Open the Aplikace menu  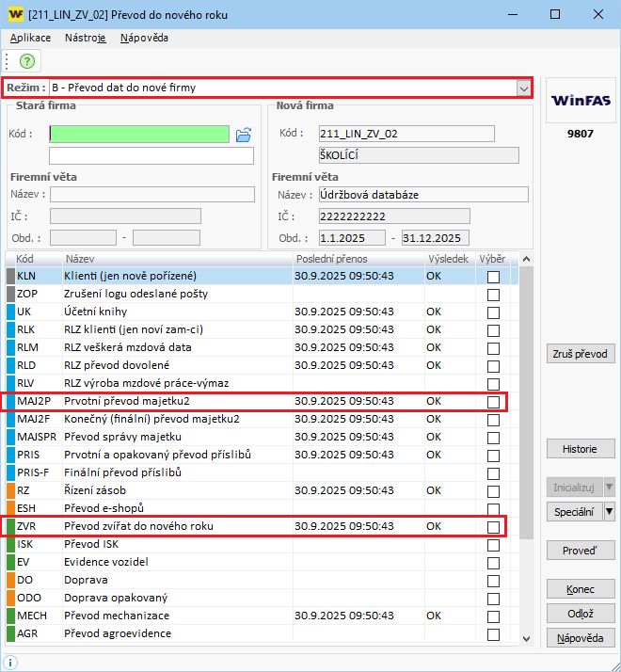pos(30,38)
